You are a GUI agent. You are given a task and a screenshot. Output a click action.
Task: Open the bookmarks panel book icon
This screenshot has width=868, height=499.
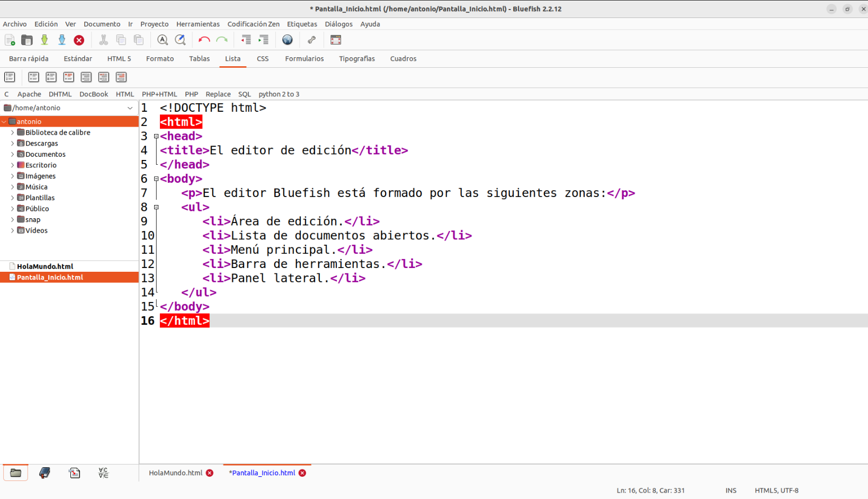(44, 473)
